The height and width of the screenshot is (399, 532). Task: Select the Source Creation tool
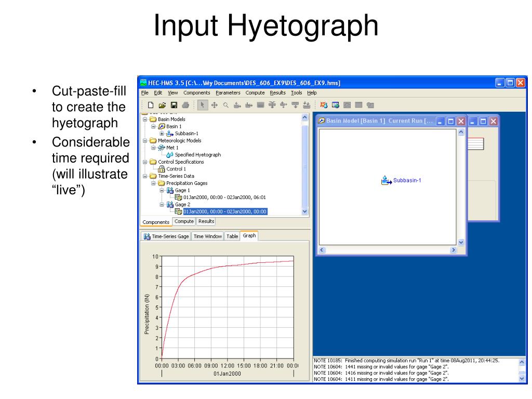coord(295,105)
